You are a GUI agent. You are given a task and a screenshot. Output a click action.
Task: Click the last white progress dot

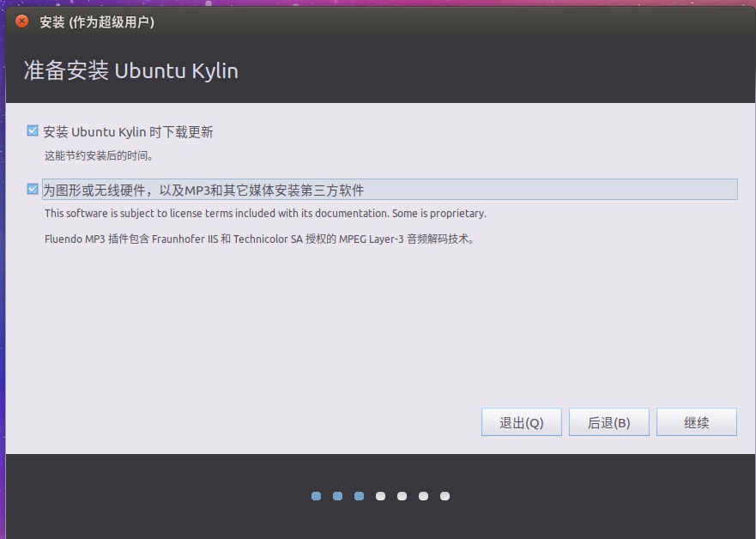(x=445, y=496)
